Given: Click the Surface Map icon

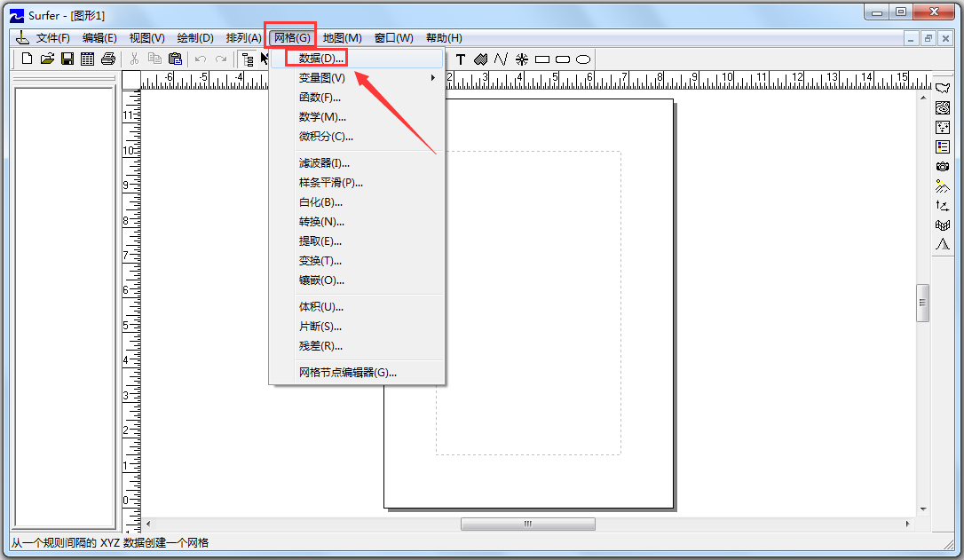Looking at the screenshot, I should (x=943, y=244).
